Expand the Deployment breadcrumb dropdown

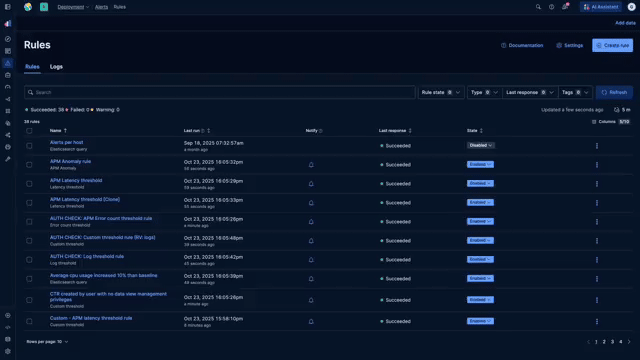(x=73, y=7)
